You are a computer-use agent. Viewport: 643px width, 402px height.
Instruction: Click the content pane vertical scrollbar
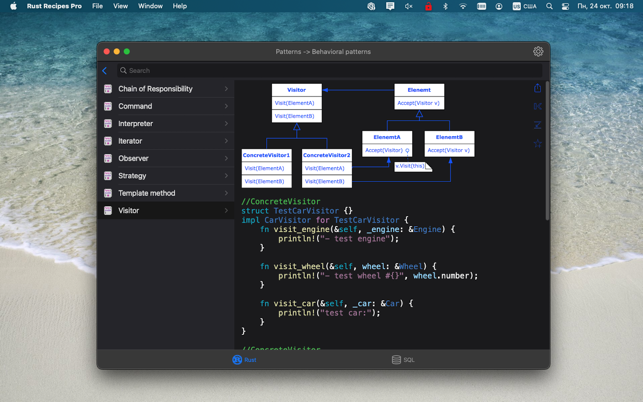coord(547,151)
